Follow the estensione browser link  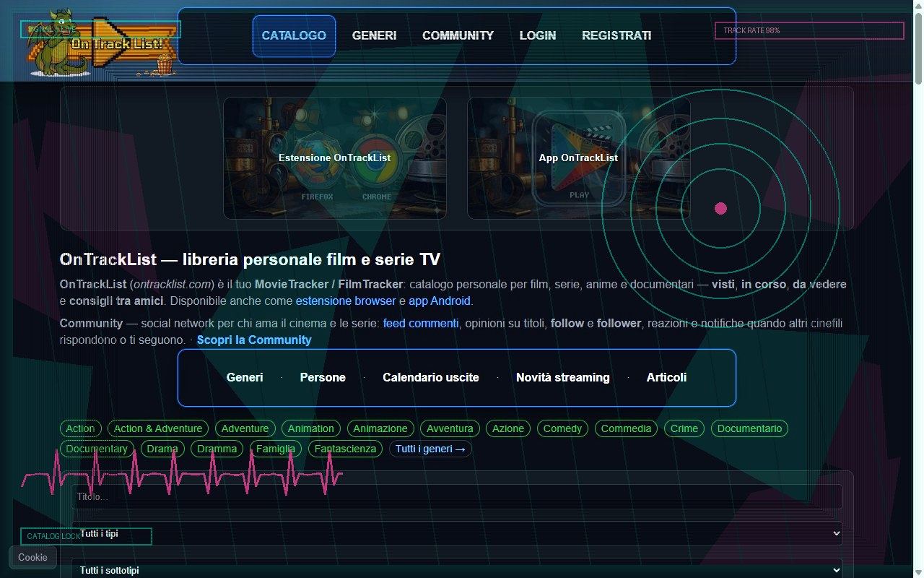346,301
